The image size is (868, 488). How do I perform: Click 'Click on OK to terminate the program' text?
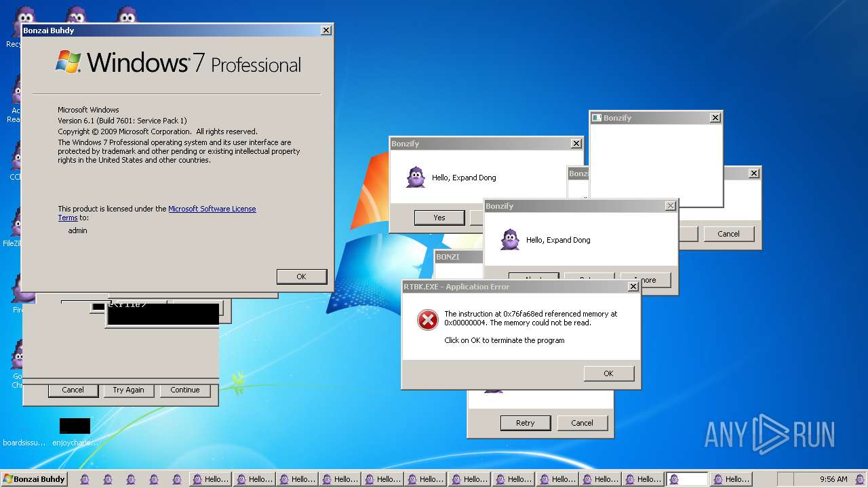pyautogui.click(x=505, y=340)
